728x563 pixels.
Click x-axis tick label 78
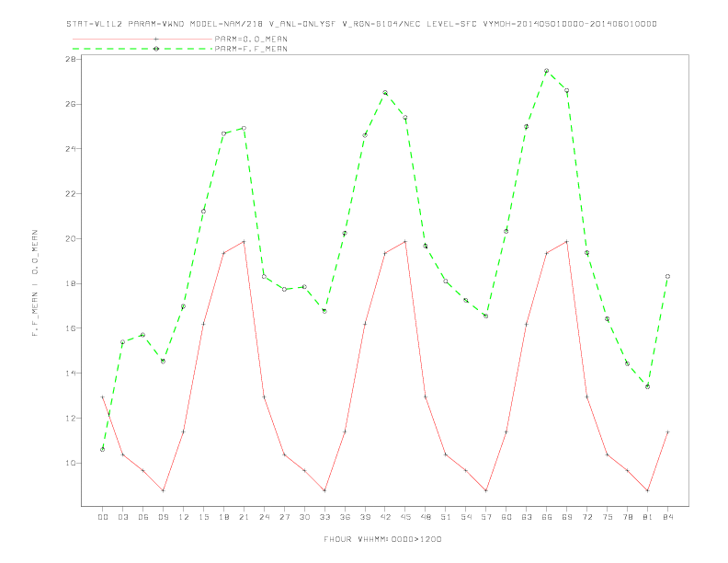(x=627, y=517)
